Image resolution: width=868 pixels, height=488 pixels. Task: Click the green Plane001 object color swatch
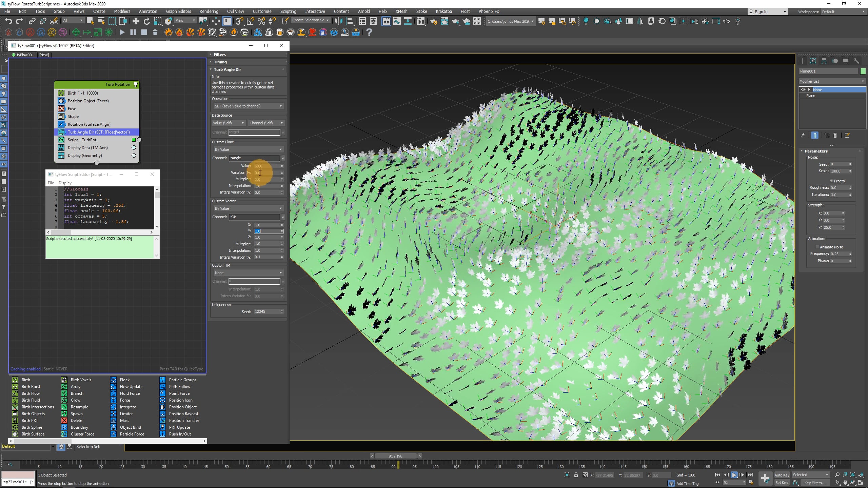click(x=863, y=71)
